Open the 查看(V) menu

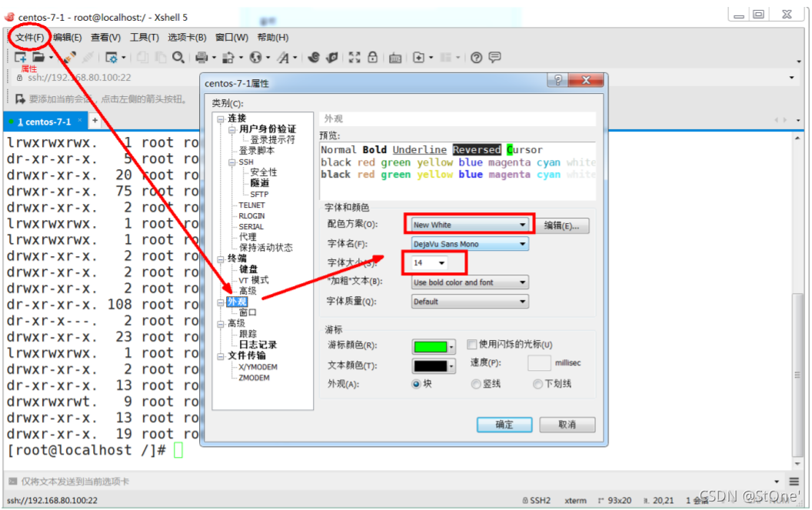pos(105,38)
